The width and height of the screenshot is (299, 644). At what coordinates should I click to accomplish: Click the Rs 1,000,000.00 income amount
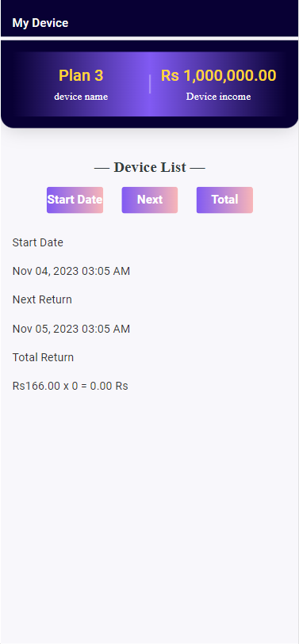coord(218,75)
